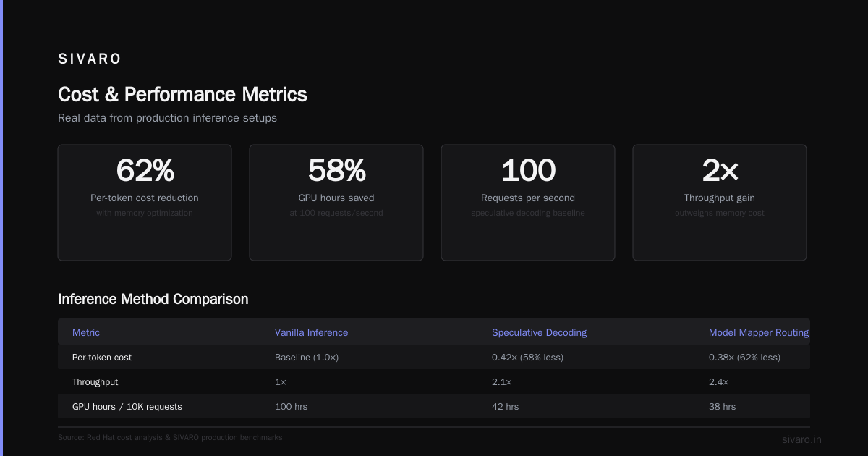Click the 0.38× (62% less) cell

tap(744, 358)
